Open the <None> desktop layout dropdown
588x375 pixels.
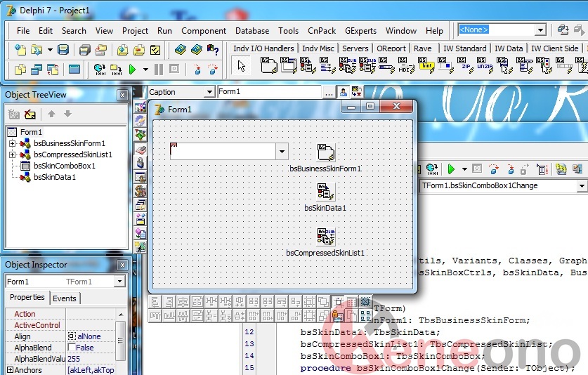(540, 29)
